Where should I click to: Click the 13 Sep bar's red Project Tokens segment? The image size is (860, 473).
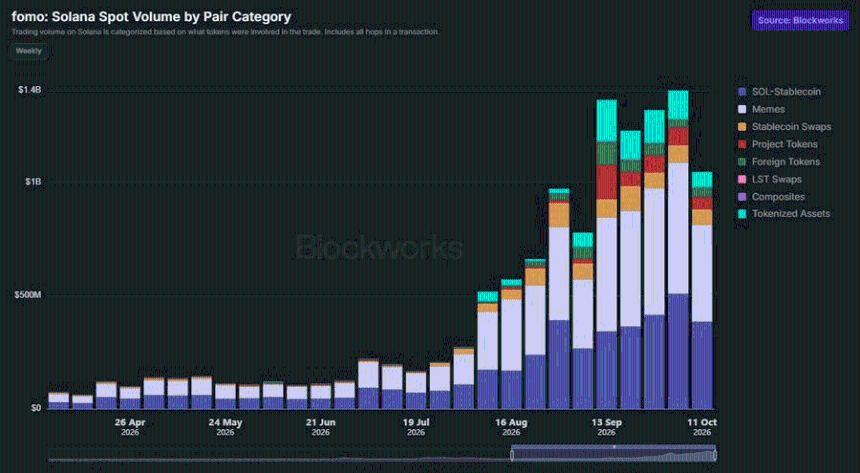pos(607,182)
